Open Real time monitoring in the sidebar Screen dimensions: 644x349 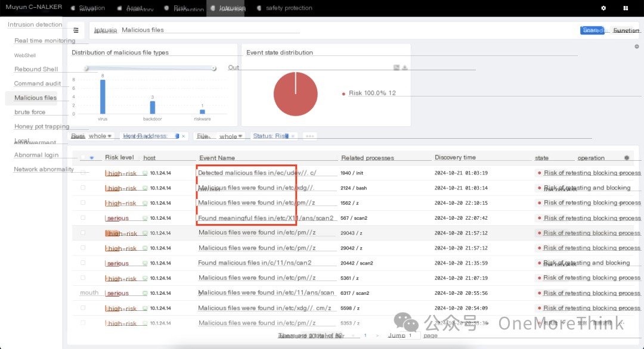pyautogui.click(x=45, y=40)
